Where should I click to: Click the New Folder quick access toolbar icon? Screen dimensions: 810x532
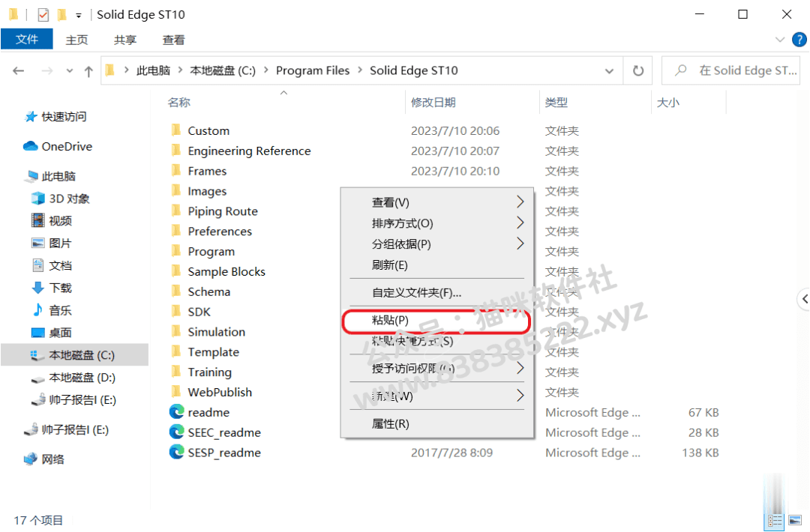coord(62,14)
